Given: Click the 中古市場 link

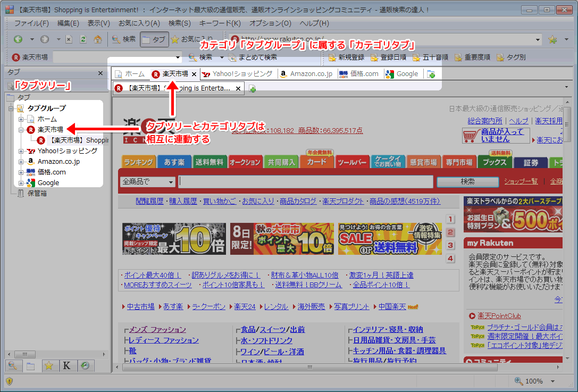Looking at the screenshot, I should [140, 307].
